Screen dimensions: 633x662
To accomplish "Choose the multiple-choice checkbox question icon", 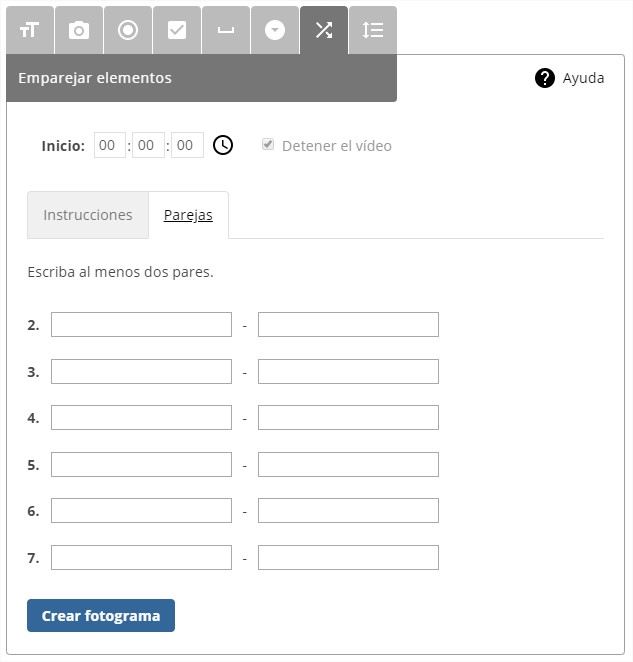I will click(x=176, y=30).
